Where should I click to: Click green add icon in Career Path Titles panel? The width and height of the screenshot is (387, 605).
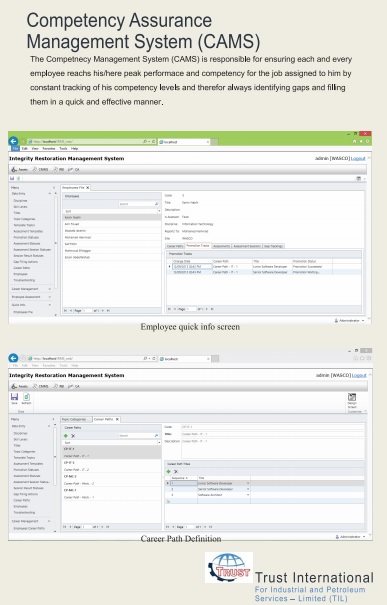point(168,471)
